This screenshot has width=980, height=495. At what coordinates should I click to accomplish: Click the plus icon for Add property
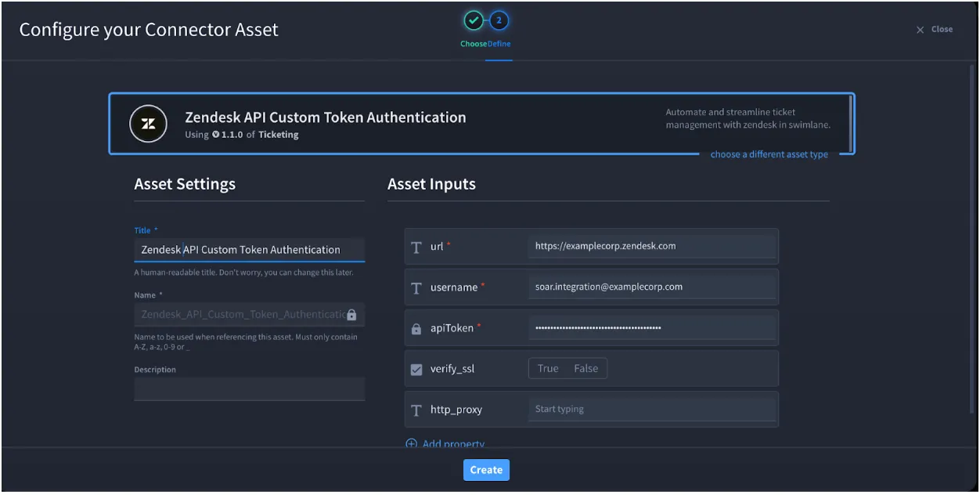(412, 444)
